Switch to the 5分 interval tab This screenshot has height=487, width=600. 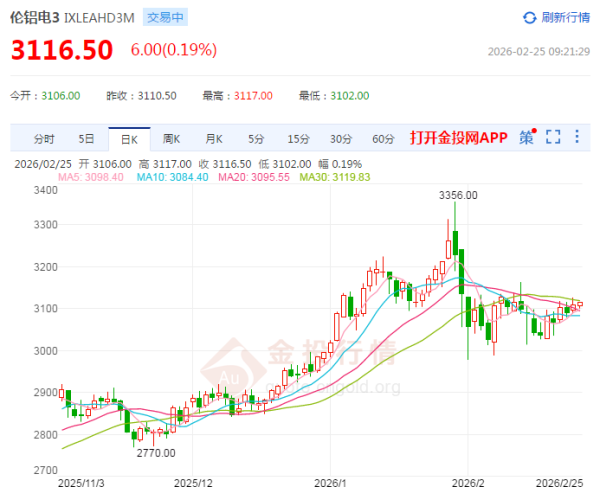(256, 139)
